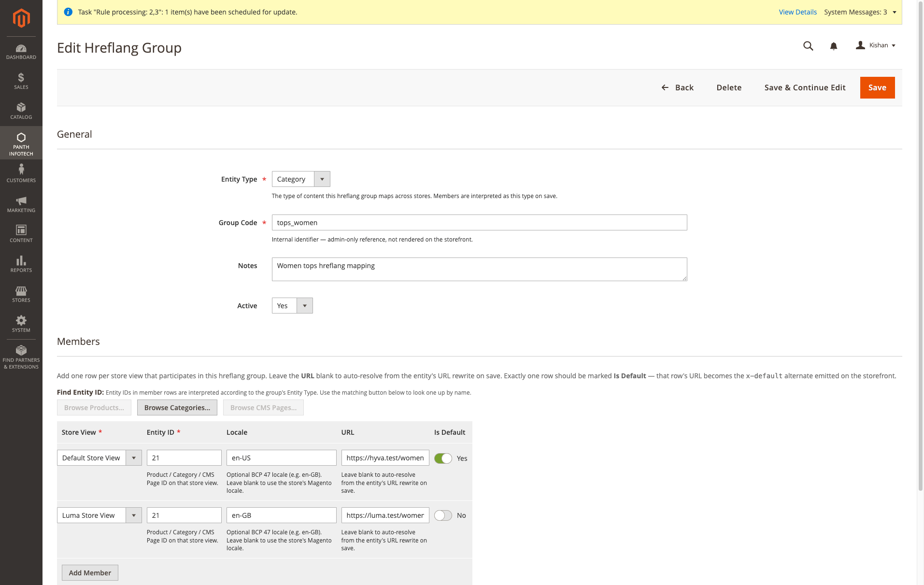Click inside the Group Code field
The width and height of the screenshot is (924, 585).
[479, 222]
